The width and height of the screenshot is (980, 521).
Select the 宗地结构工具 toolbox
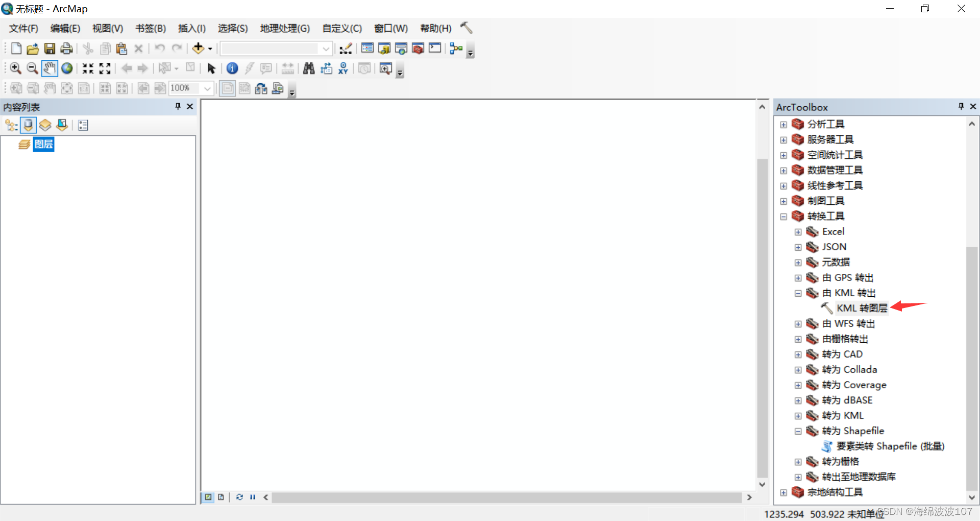click(835, 492)
